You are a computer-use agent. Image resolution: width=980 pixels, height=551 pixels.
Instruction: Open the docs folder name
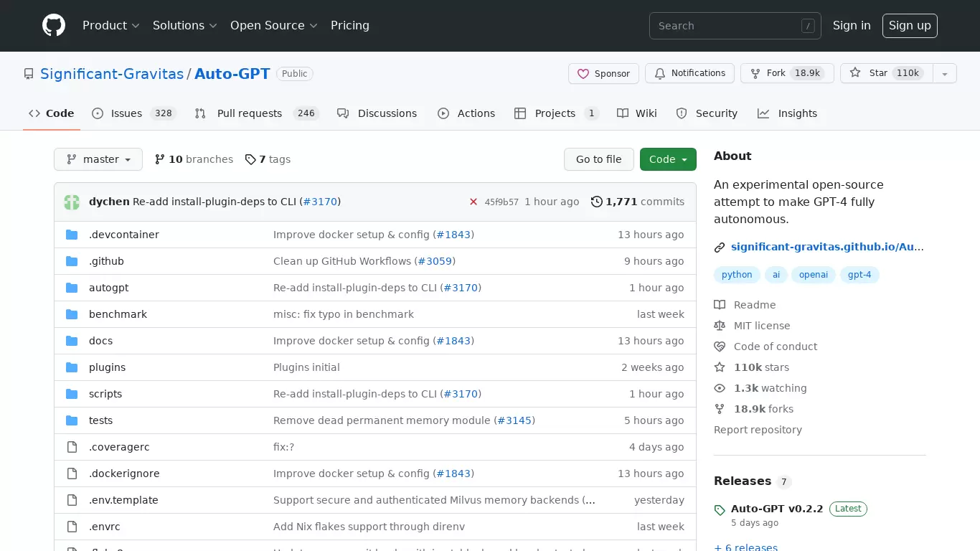pos(100,341)
